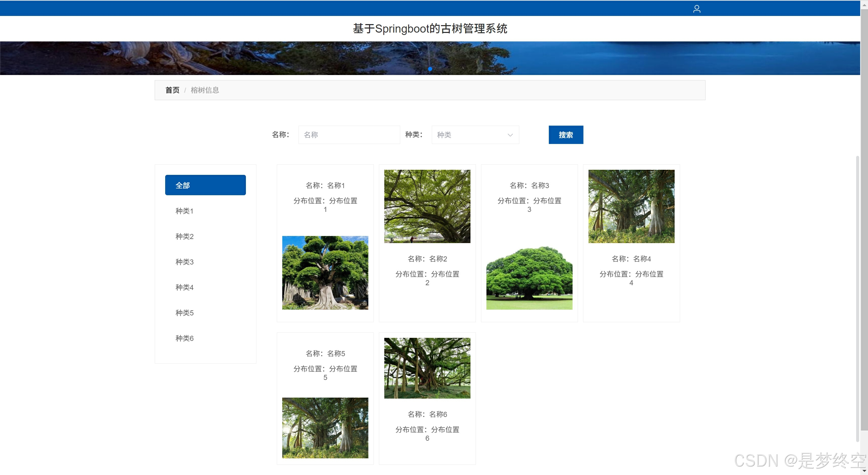
Task: Click the 搜索 button
Action: [x=566, y=135]
